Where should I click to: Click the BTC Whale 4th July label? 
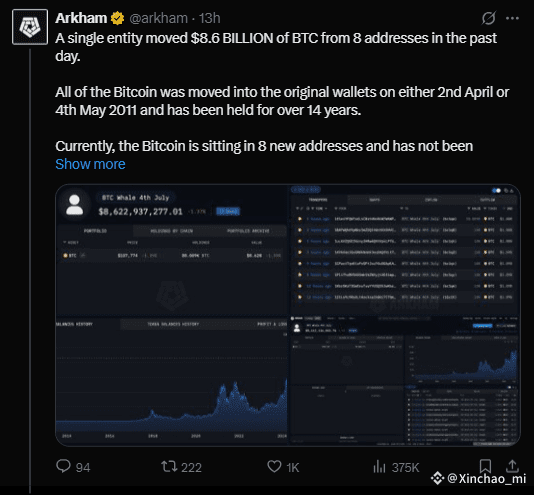(136, 198)
